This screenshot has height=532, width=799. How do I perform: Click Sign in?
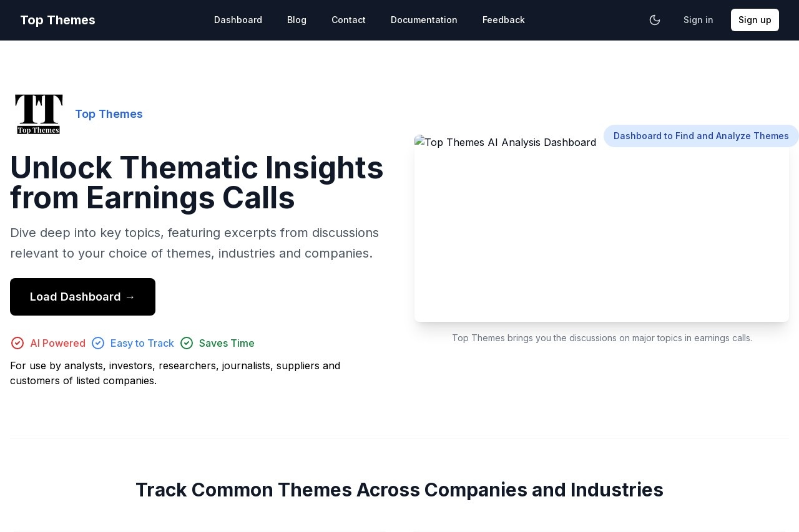coord(698,20)
